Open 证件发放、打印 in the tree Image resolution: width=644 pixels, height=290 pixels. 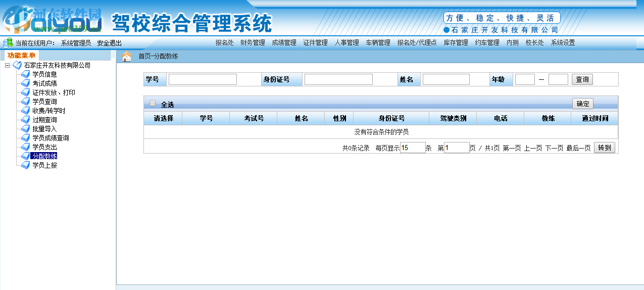coord(54,92)
